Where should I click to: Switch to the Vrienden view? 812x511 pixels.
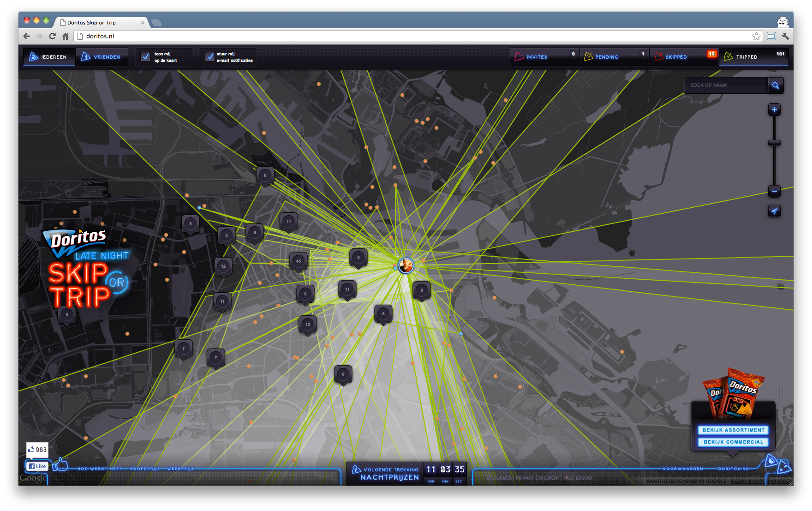pyautogui.click(x=101, y=57)
